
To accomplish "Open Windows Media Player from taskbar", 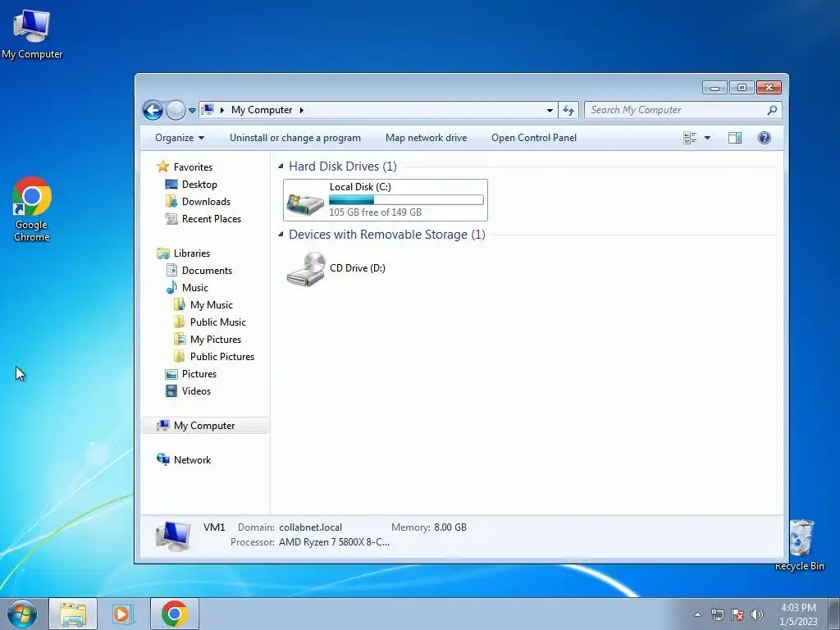I will tap(123, 614).
